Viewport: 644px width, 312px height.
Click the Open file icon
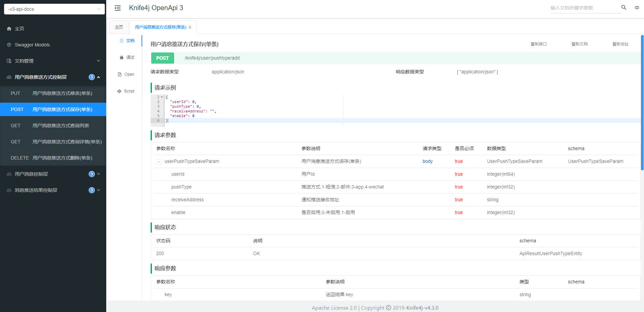click(x=120, y=74)
